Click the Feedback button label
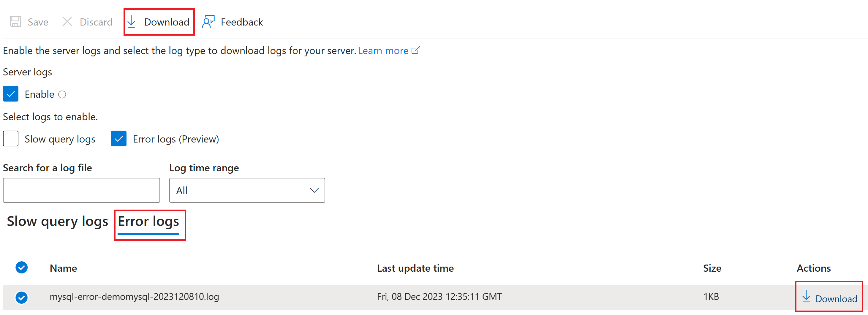 tap(242, 22)
